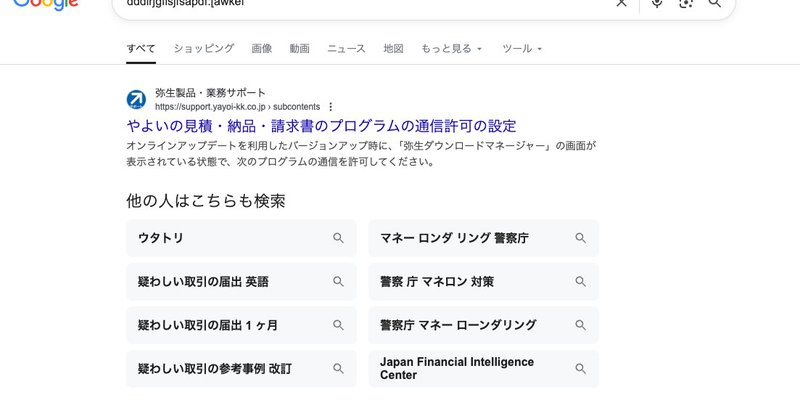Click the 弥生製品・業務サポート site name

click(210, 93)
